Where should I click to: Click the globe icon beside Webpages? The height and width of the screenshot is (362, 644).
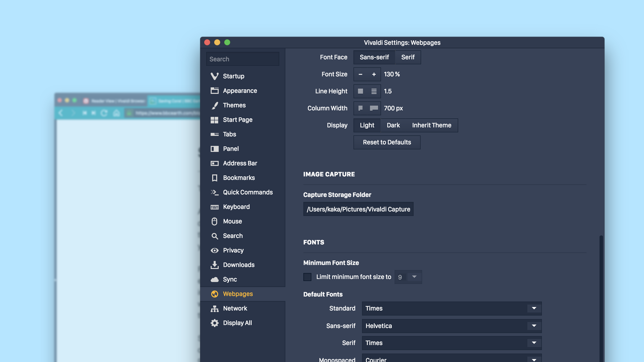215,294
